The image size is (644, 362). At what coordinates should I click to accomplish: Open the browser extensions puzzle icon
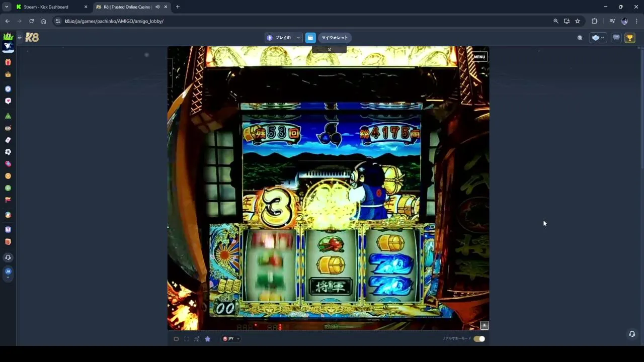point(594,21)
